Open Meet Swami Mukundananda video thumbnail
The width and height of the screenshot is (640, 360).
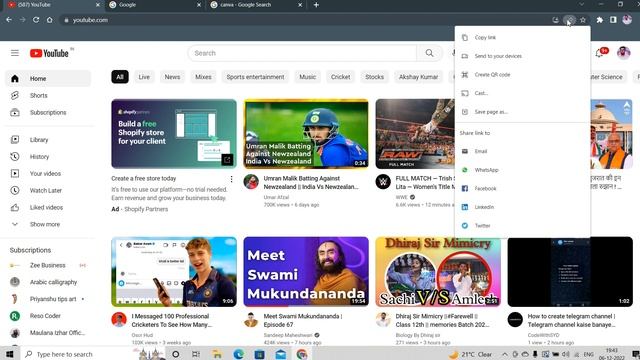306,271
